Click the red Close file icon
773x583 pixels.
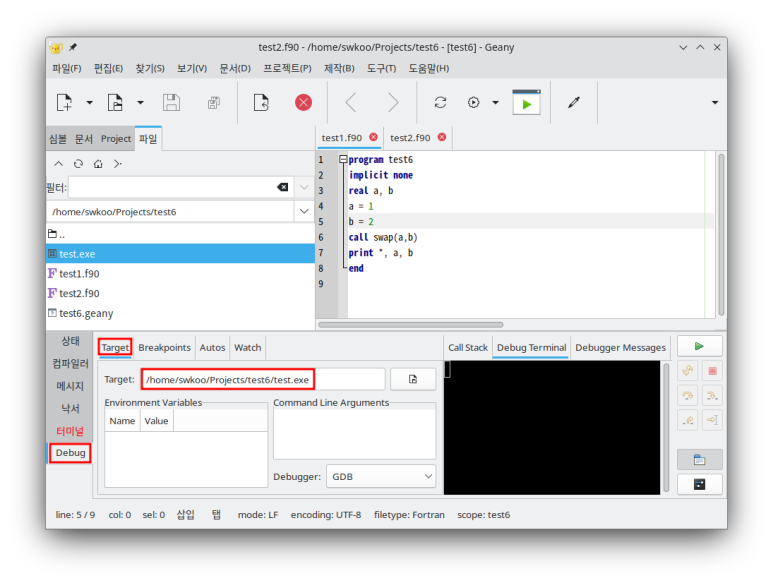[303, 103]
